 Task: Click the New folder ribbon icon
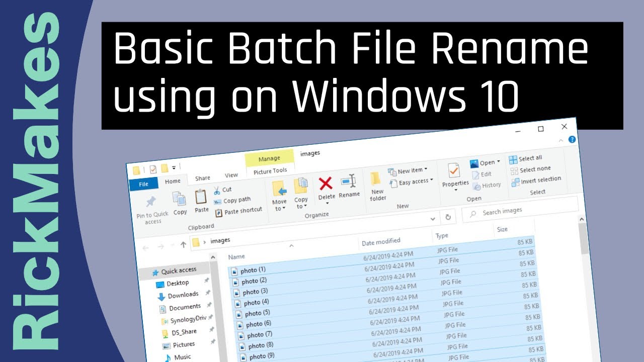click(x=375, y=178)
